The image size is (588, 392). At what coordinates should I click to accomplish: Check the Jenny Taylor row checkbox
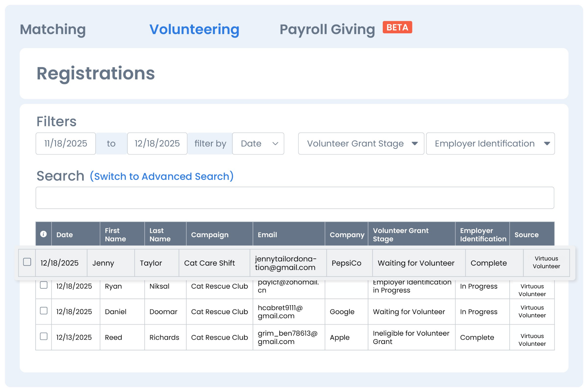[x=27, y=262]
